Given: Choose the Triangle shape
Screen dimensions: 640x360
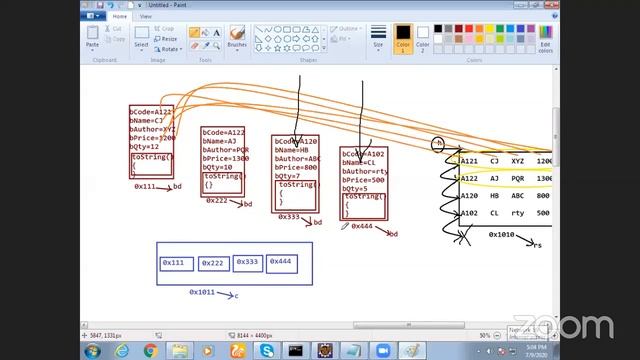Looking at the screenshot, I should point(315,30).
